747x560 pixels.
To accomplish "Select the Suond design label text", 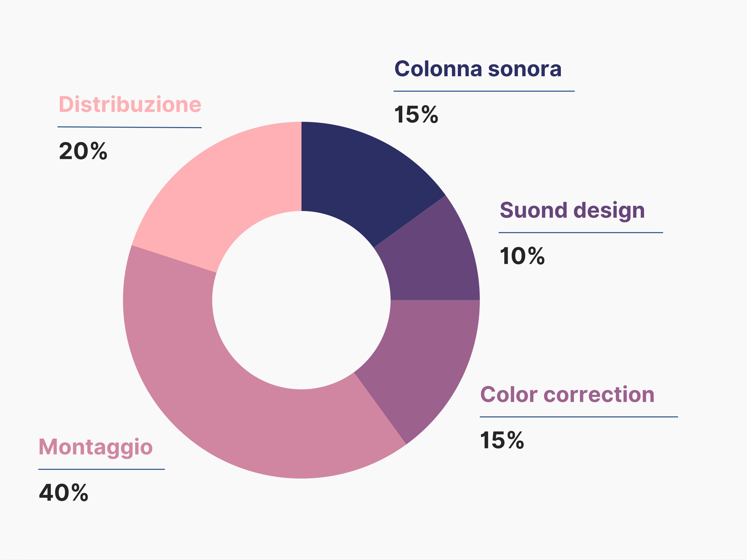I will click(x=572, y=211).
